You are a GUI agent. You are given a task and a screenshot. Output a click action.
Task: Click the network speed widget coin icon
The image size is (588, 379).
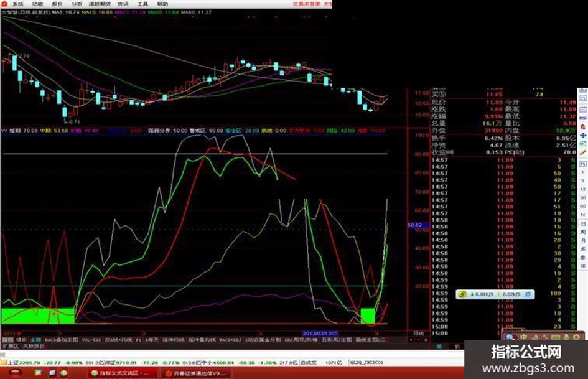pos(462,294)
